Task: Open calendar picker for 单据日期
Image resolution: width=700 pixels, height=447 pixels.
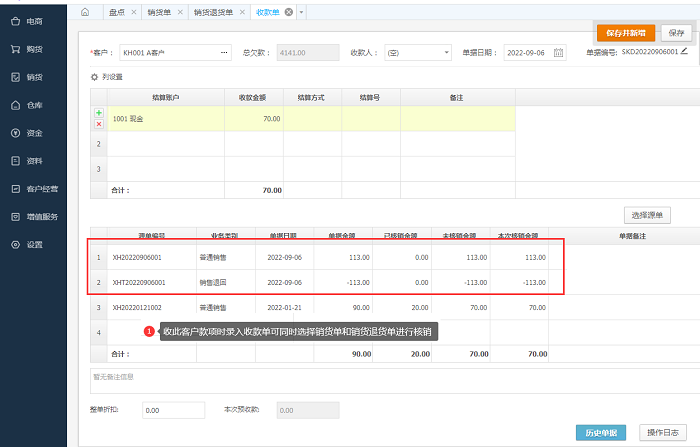Action: coord(558,52)
